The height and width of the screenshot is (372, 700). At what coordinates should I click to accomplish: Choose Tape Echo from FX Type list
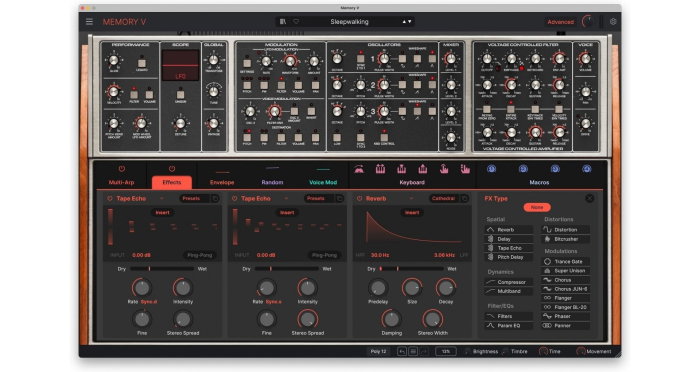[509, 248]
